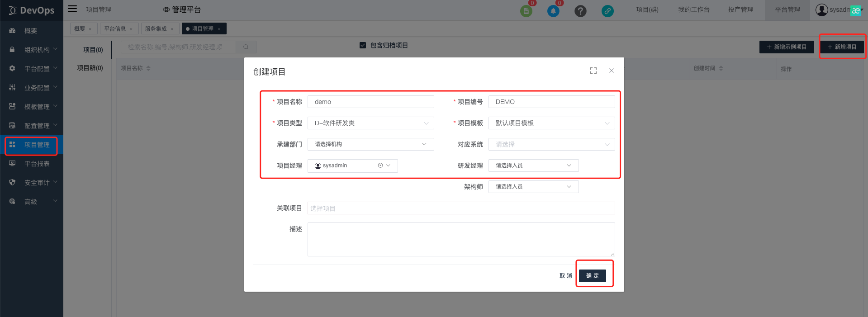Click the help question mark icon

[x=580, y=11]
